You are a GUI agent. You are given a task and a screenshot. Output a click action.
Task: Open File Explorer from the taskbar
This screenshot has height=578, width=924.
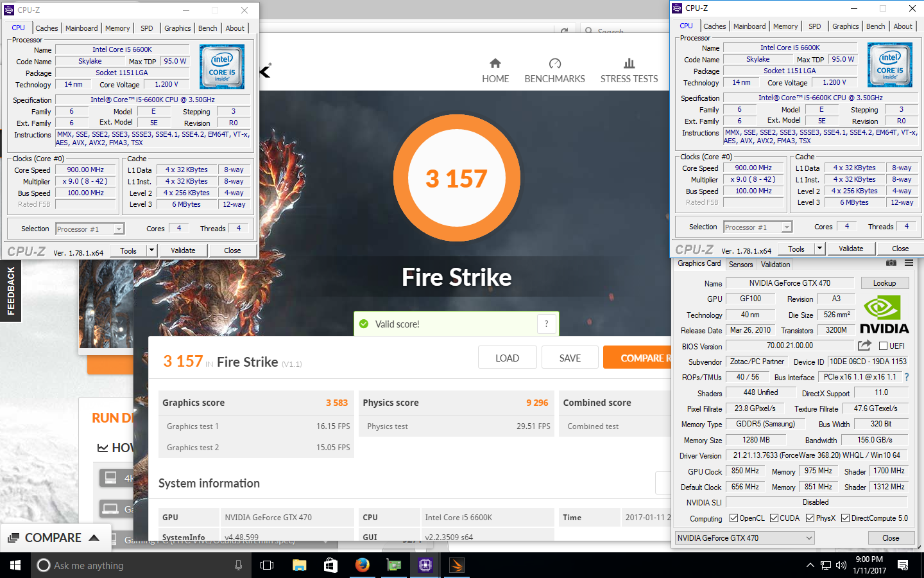pos(299,565)
